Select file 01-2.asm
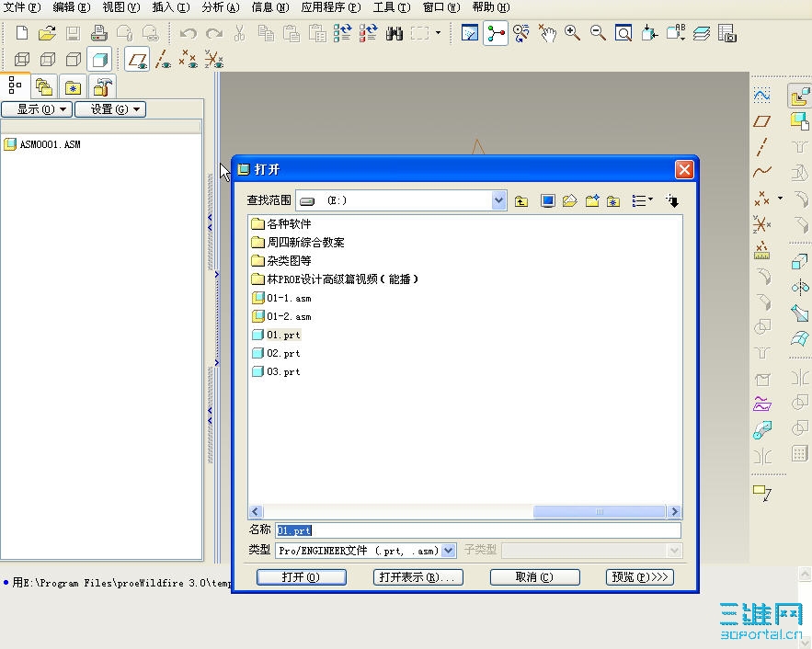 click(x=281, y=316)
